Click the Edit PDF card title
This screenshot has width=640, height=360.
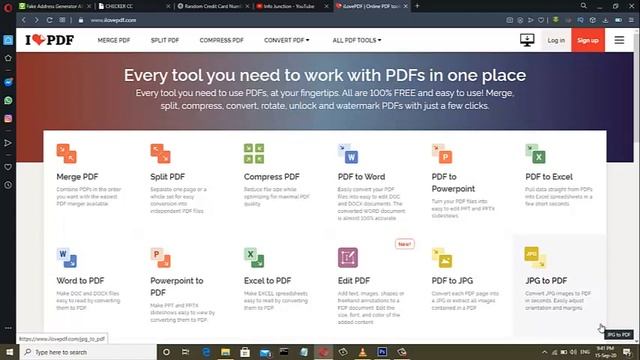coord(354,281)
